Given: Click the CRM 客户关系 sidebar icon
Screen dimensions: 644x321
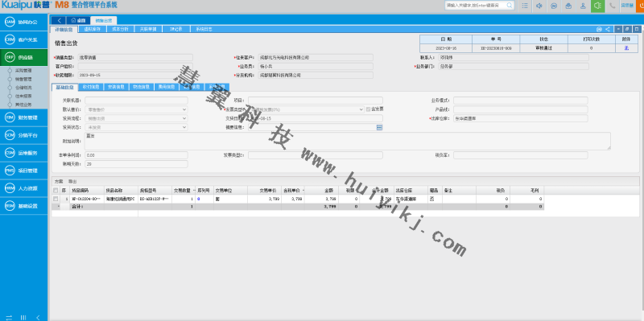Looking at the screenshot, I should pos(10,39).
